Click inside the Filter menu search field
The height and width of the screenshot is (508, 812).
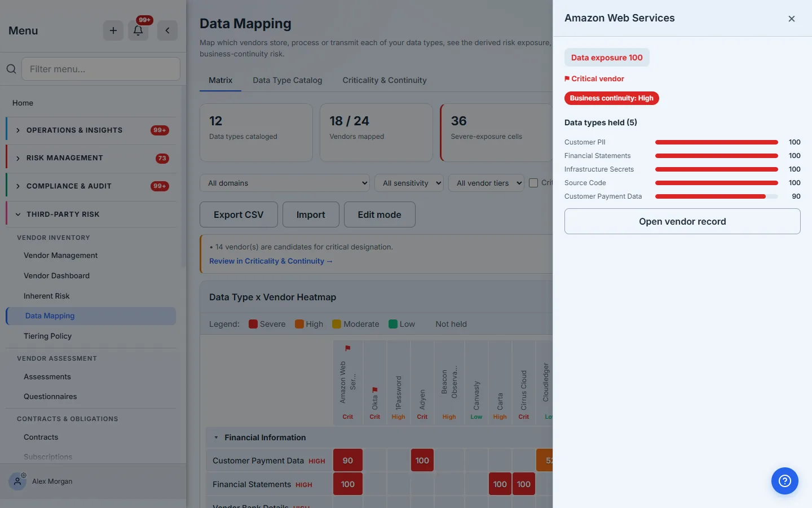101,69
